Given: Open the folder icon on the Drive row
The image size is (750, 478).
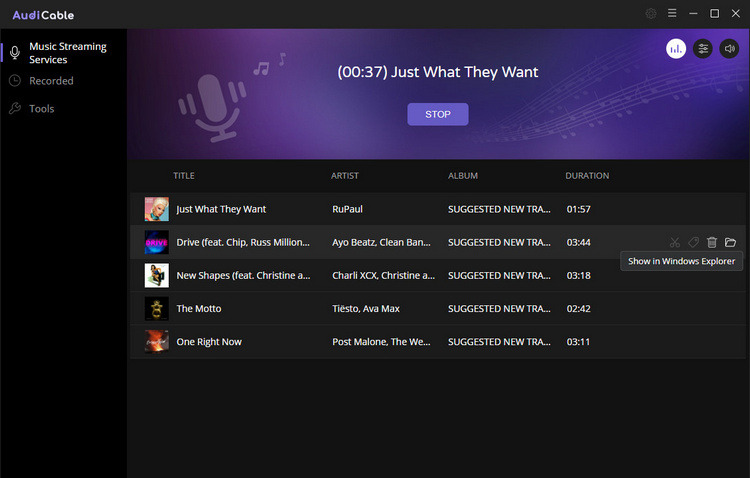Looking at the screenshot, I should point(730,243).
